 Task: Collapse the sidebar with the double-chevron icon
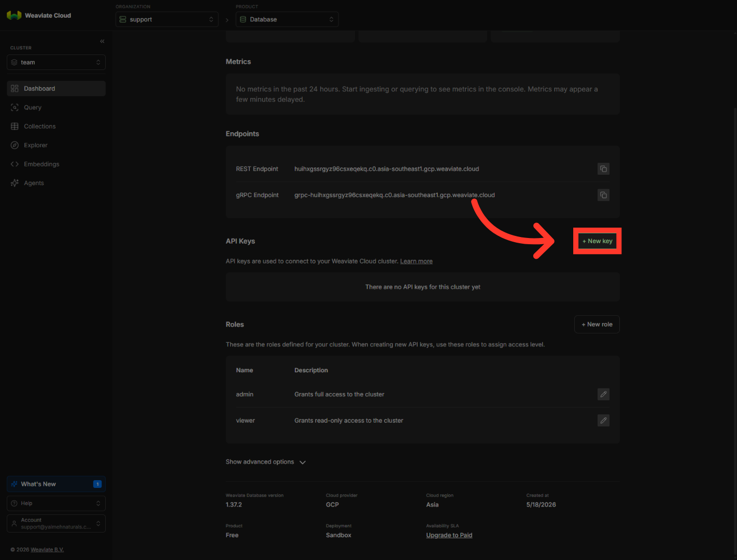point(102,41)
